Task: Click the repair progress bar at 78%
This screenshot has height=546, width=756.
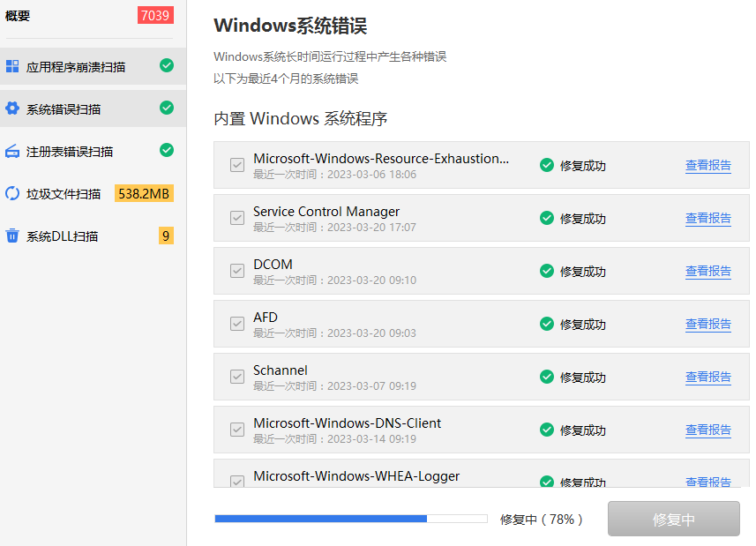Action: point(350,519)
